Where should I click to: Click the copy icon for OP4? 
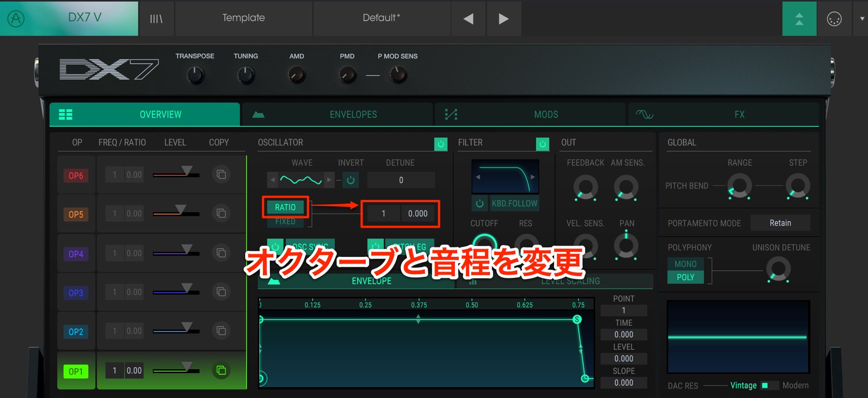(222, 253)
